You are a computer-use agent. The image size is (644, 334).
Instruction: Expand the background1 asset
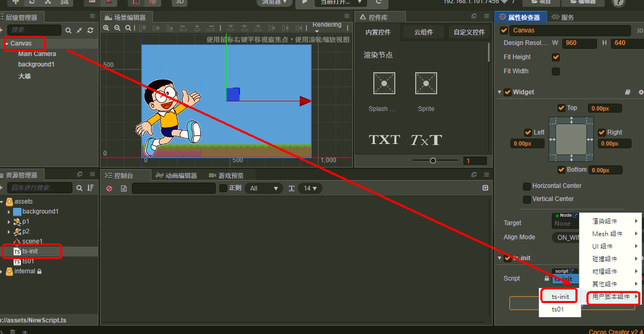(8, 211)
